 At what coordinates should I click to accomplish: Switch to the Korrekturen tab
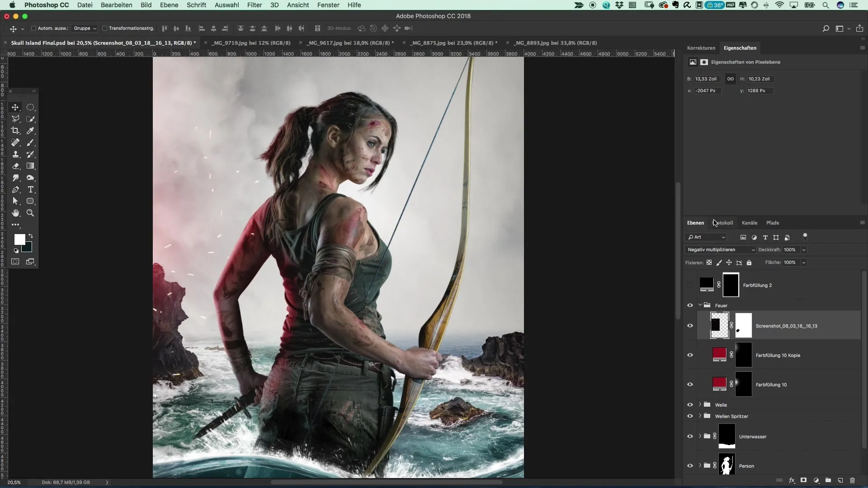click(701, 48)
